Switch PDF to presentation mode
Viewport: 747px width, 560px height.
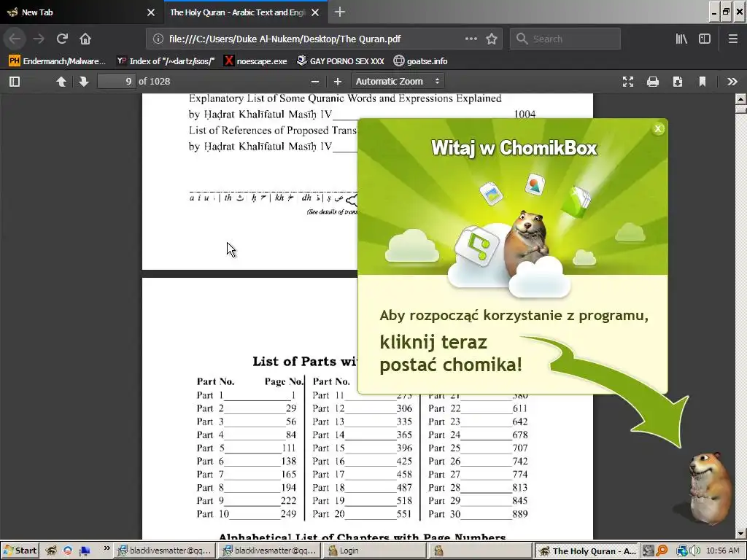(628, 82)
